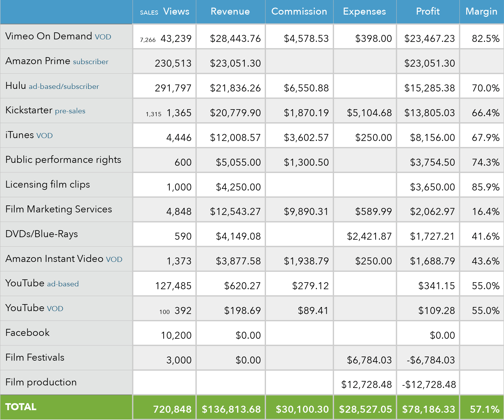Click Amazon Prime views cell 230,513
Viewport: 504px width, 420px height.
pyautogui.click(x=164, y=61)
